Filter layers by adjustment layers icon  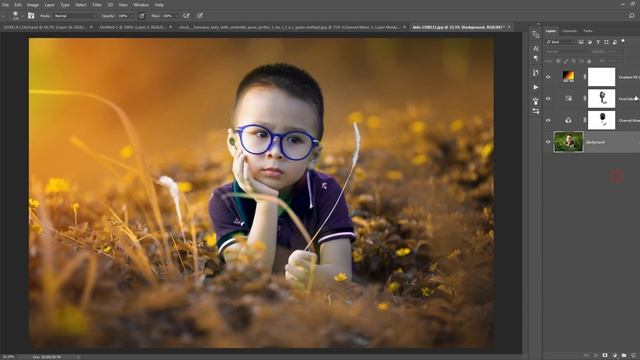pyautogui.click(x=589, y=42)
